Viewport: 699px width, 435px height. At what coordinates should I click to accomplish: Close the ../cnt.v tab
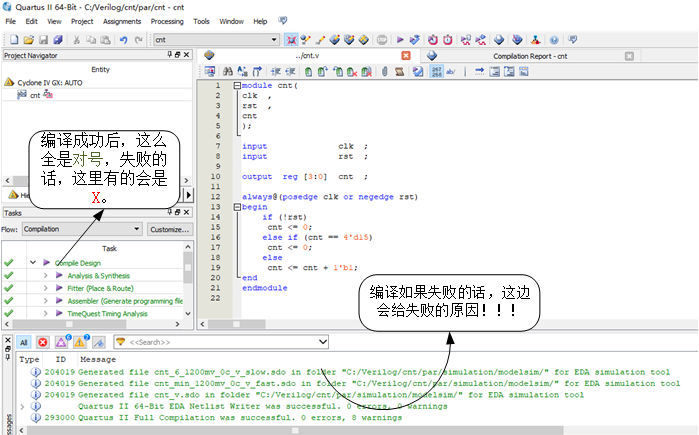coord(406,55)
